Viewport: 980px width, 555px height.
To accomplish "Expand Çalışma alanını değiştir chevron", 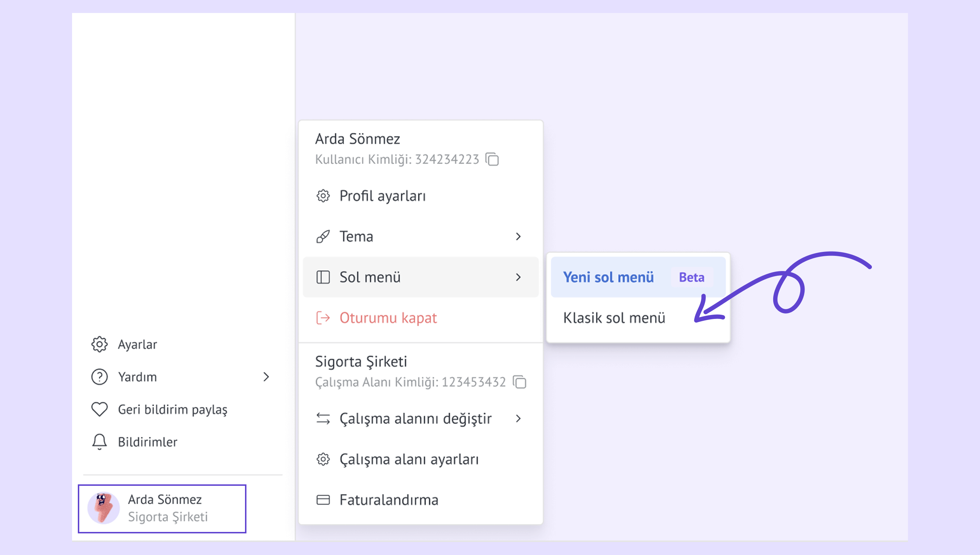I will [518, 418].
